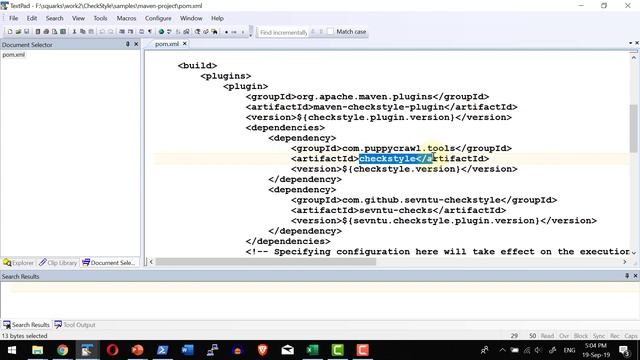Click the 'maven-checkstyle-plugin' artifactId line
This screenshot has width=640, height=360.
click(381, 107)
